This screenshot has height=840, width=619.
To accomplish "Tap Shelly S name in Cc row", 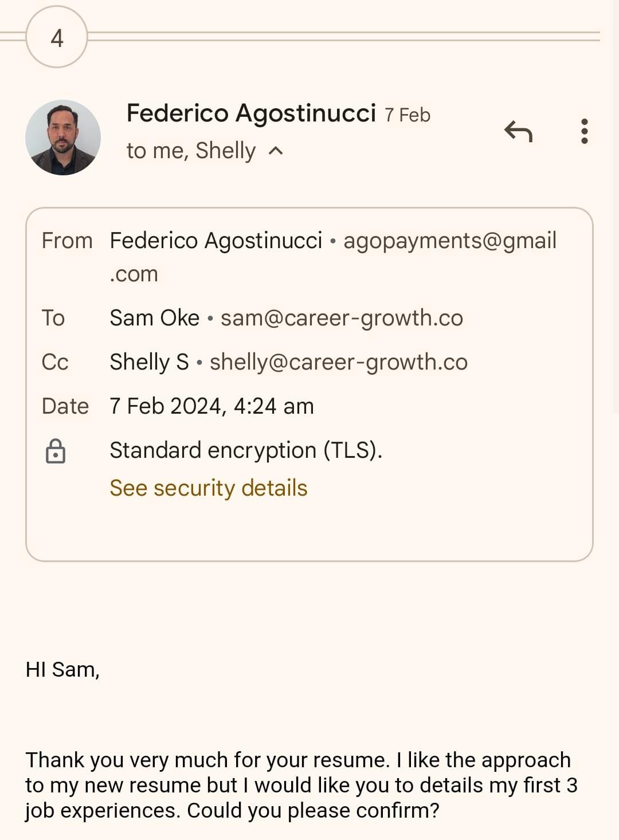I will (x=149, y=362).
